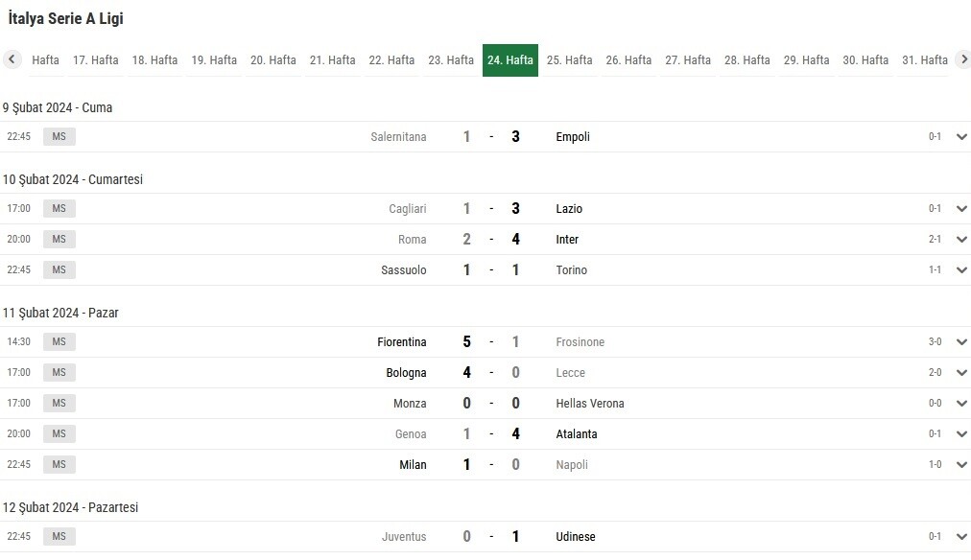Select the 31. Hafta tab
971x560 pixels.
point(925,60)
